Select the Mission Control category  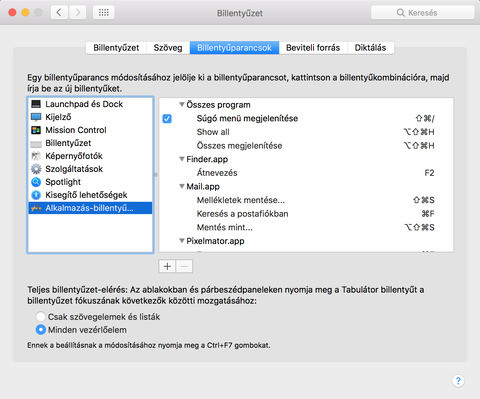[x=90, y=130]
